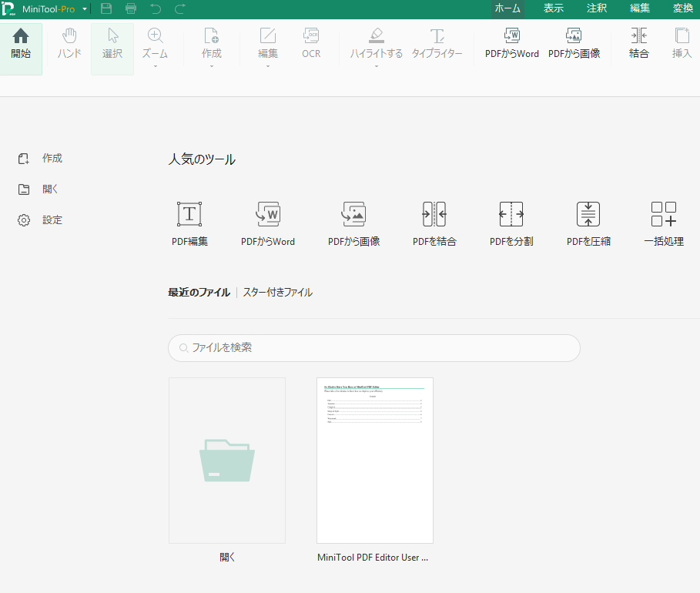Expand the arrow under 作成 in ribbon
The height and width of the screenshot is (593, 700).
tap(212, 66)
